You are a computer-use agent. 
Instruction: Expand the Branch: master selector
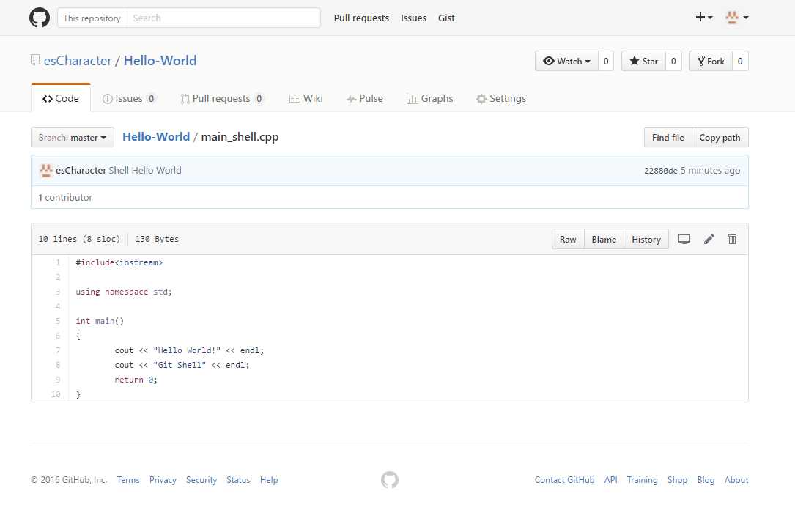(73, 138)
